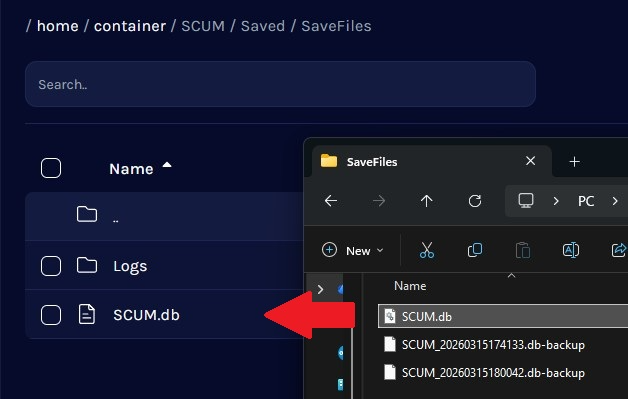
Task: Click the Name column header in web panel
Action: 131,169
